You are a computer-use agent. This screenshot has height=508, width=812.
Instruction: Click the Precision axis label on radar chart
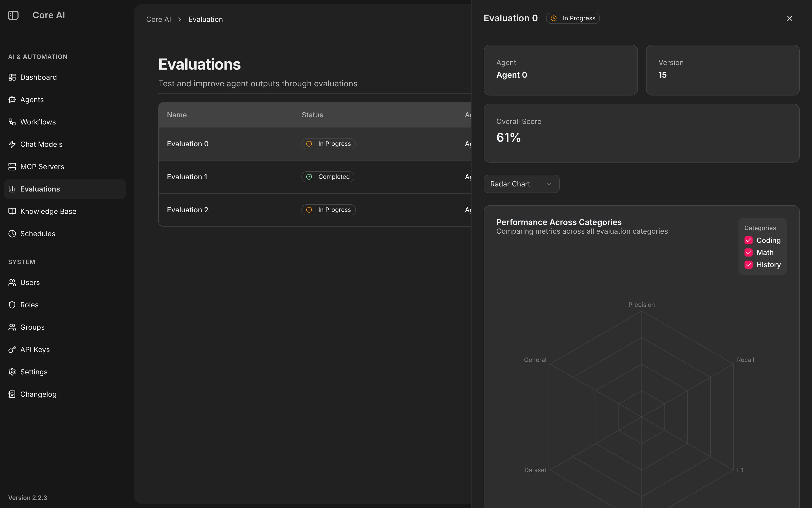click(x=641, y=305)
